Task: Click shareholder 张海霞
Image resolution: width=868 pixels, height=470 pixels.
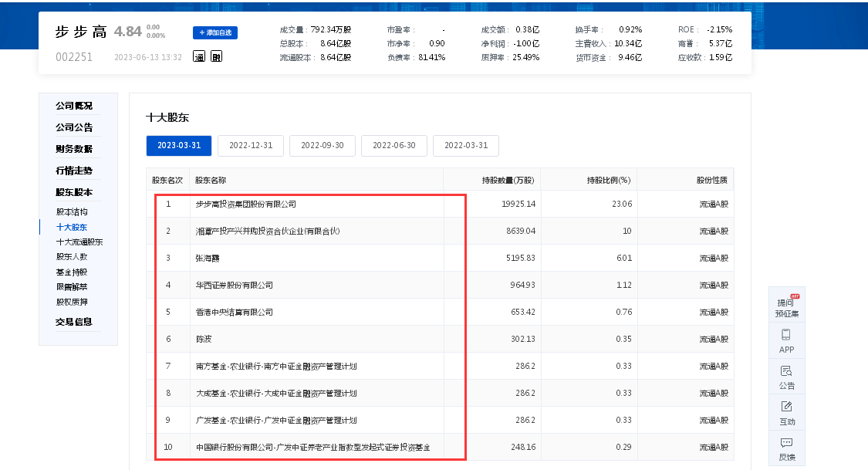Action: click(x=208, y=258)
